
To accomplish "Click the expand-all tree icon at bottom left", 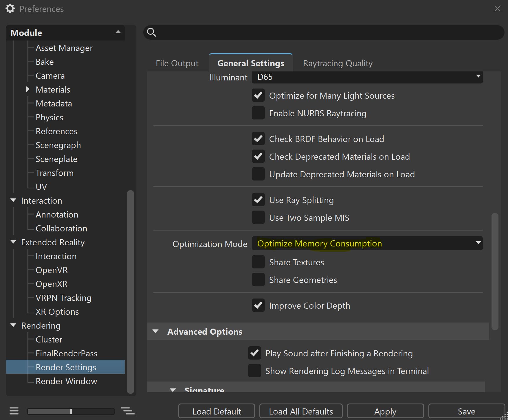I will (14, 411).
